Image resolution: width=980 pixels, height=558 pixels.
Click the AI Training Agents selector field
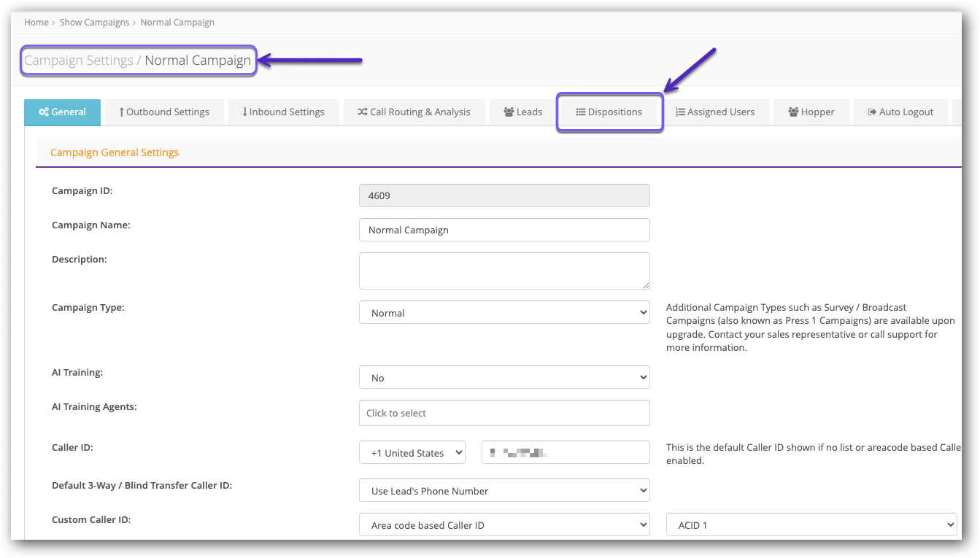pos(503,412)
